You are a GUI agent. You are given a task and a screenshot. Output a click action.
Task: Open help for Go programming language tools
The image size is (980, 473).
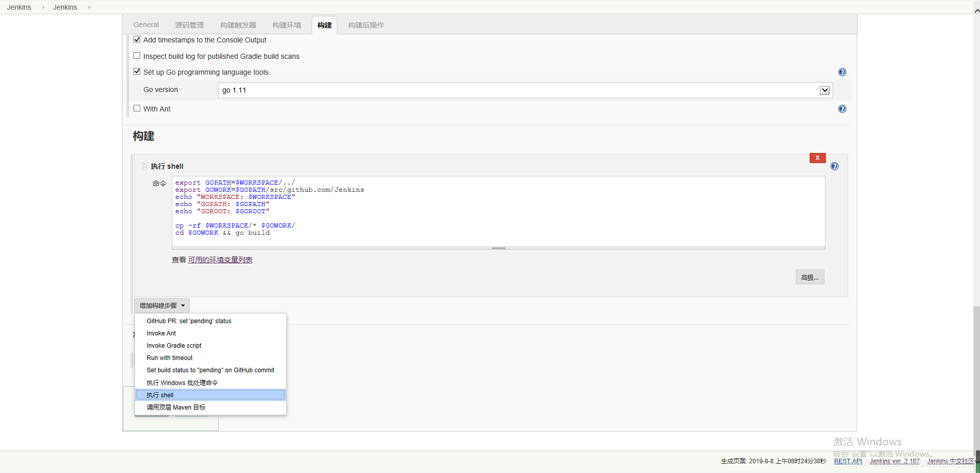[x=842, y=72]
